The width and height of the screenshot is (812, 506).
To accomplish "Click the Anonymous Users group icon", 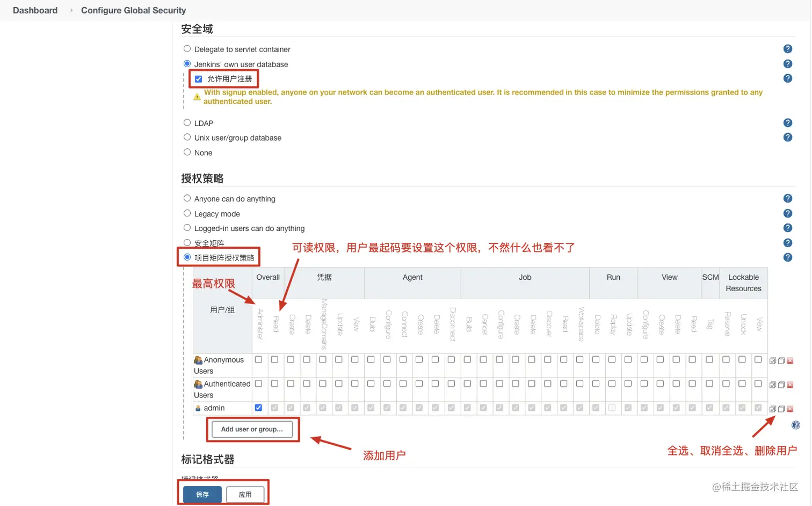I will 198,360.
